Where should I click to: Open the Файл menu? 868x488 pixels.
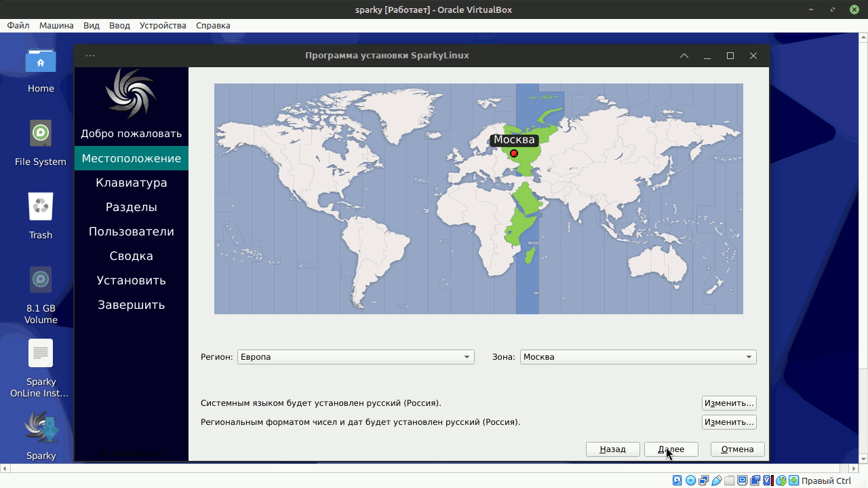click(x=18, y=26)
